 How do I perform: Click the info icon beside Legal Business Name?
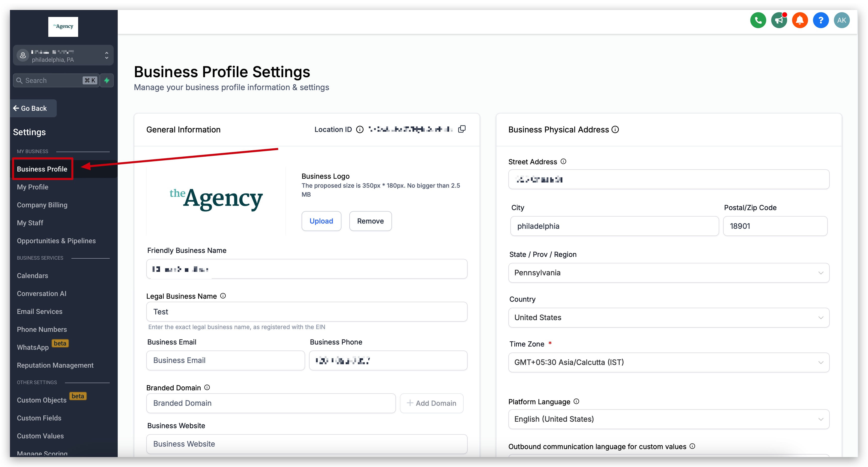(x=223, y=296)
